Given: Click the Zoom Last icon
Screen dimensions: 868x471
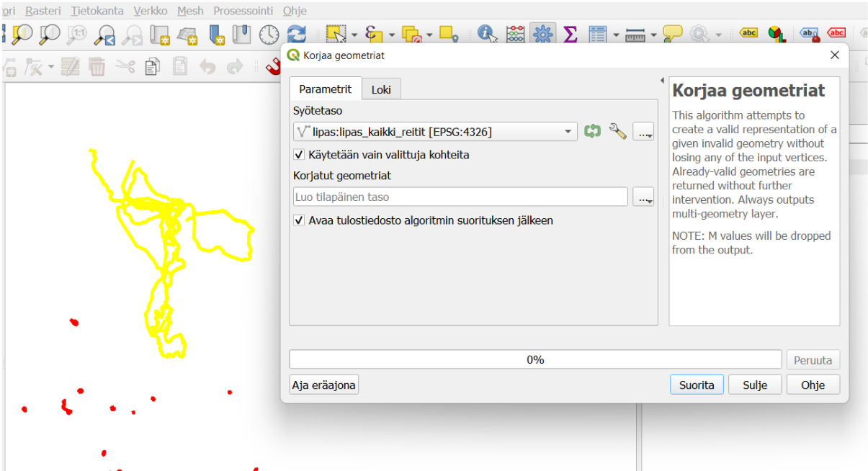Looking at the screenshot, I should click(x=105, y=34).
